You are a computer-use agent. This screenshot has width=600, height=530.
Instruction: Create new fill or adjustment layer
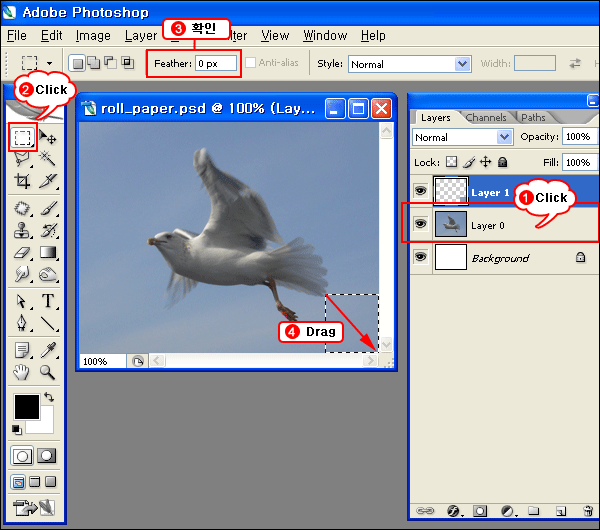[x=508, y=511]
